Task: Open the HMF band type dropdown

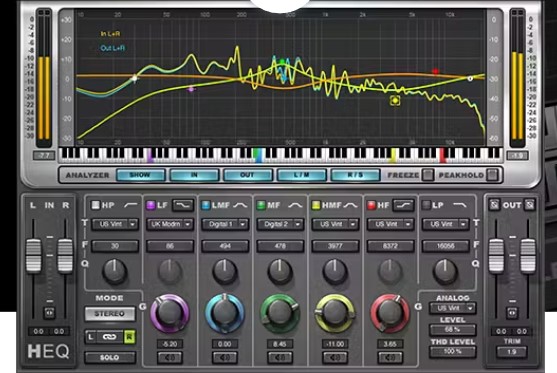Action: [335, 224]
